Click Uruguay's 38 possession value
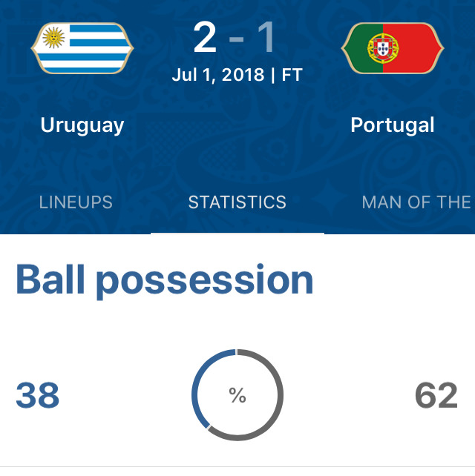Image resolution: width=475 pixels, height=476 pixels. coord(37,395)
